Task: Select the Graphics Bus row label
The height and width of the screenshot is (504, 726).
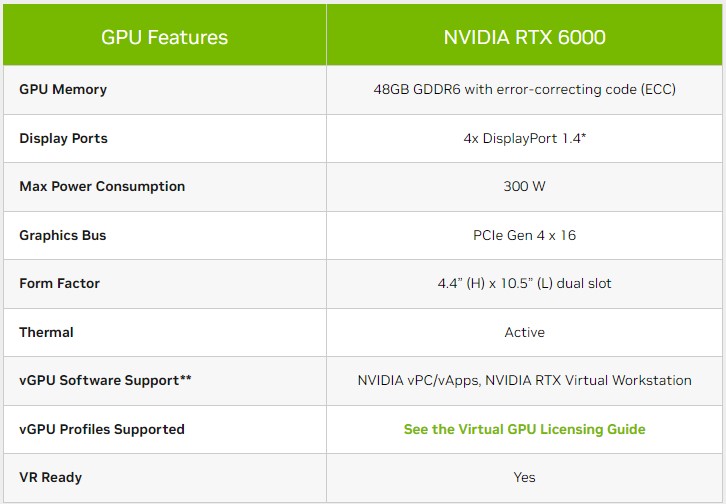Action: (x=62, y=235)
